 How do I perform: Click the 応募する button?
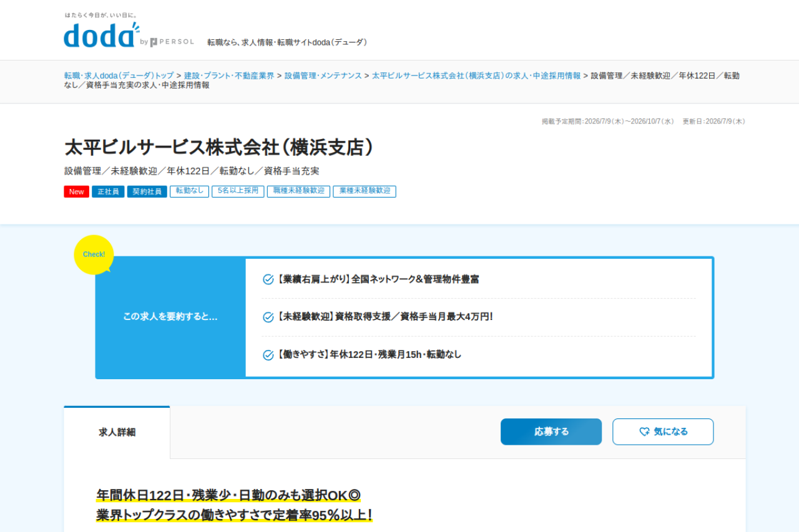pyautogui.click(x=551, y=432)
